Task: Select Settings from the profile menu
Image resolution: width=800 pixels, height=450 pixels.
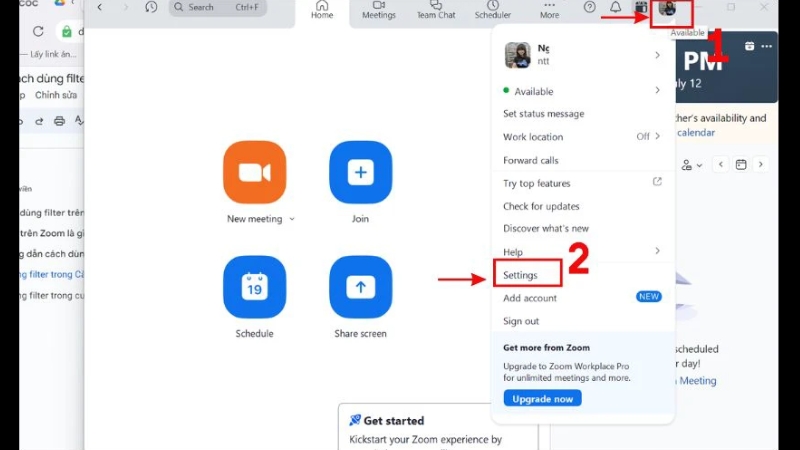Action: click(x=521, y=275)
